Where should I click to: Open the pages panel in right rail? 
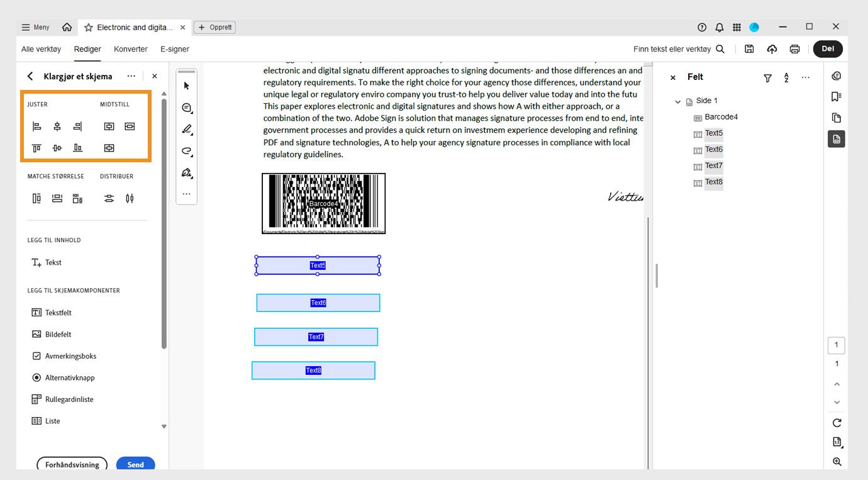836,118
